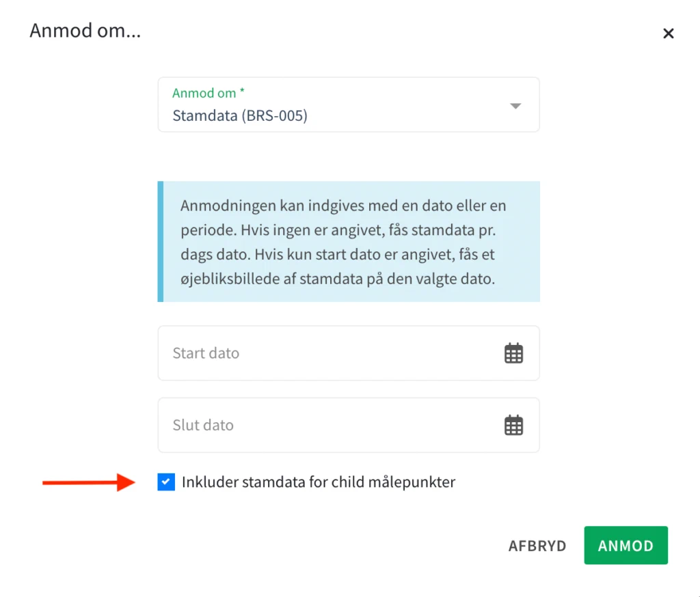Click the blue information box text

343,242
